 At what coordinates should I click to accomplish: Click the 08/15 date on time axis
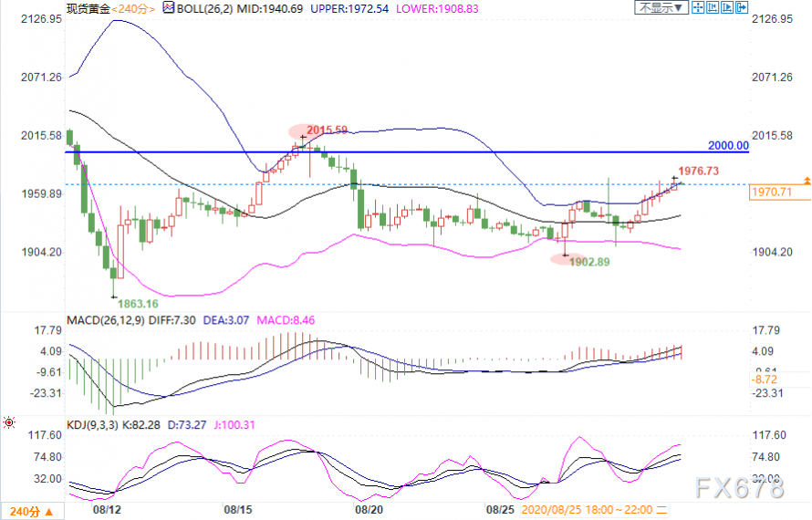point(238,510)
